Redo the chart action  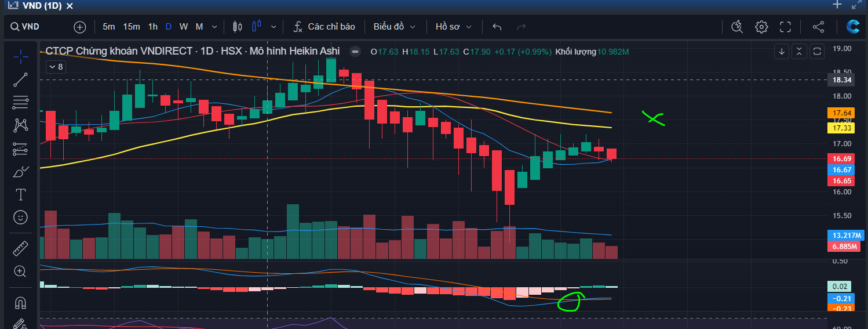(x=521, y=27)
